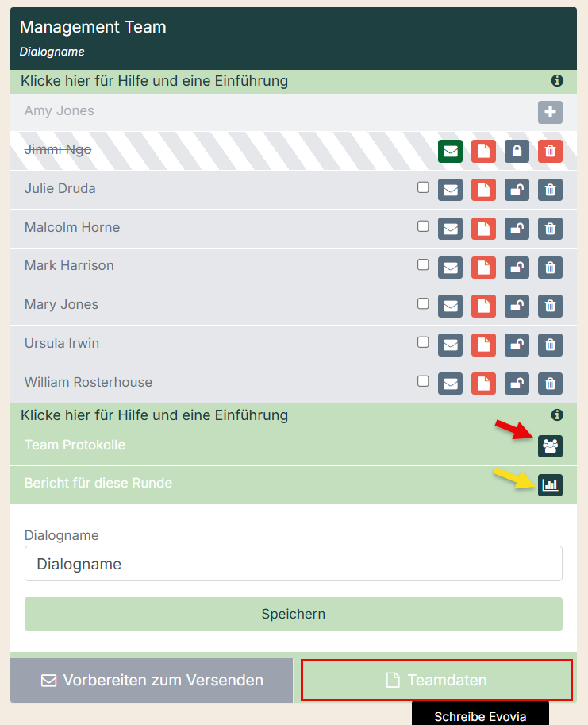Open Team Protokolle group icon

(550, 445)
